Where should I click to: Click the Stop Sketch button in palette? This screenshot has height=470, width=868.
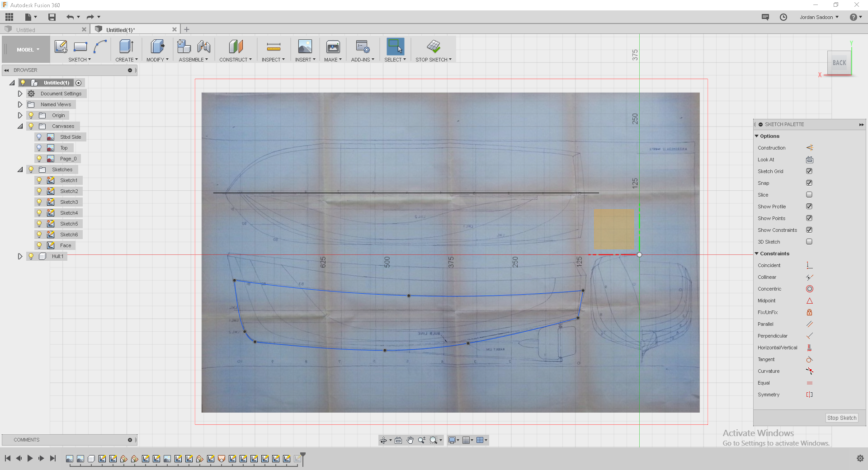tap(841, 418)
